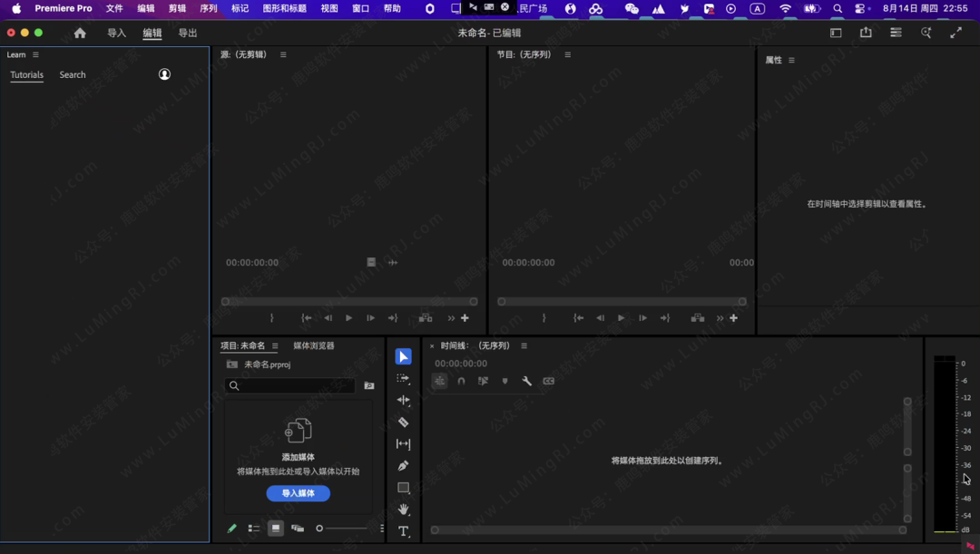This screenshot has width=980, height=554.
Task: Select the Track Select Forward tool
Action: (x=403, y=378)
